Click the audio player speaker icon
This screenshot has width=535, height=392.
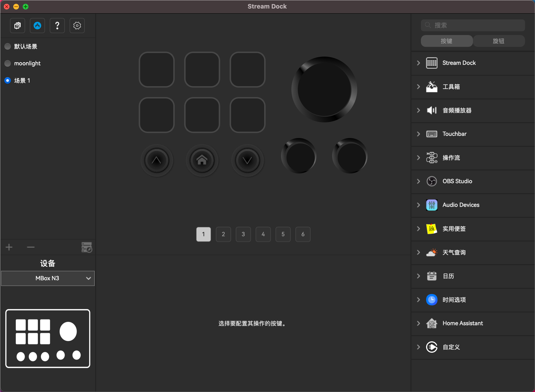tap(432, 110)
